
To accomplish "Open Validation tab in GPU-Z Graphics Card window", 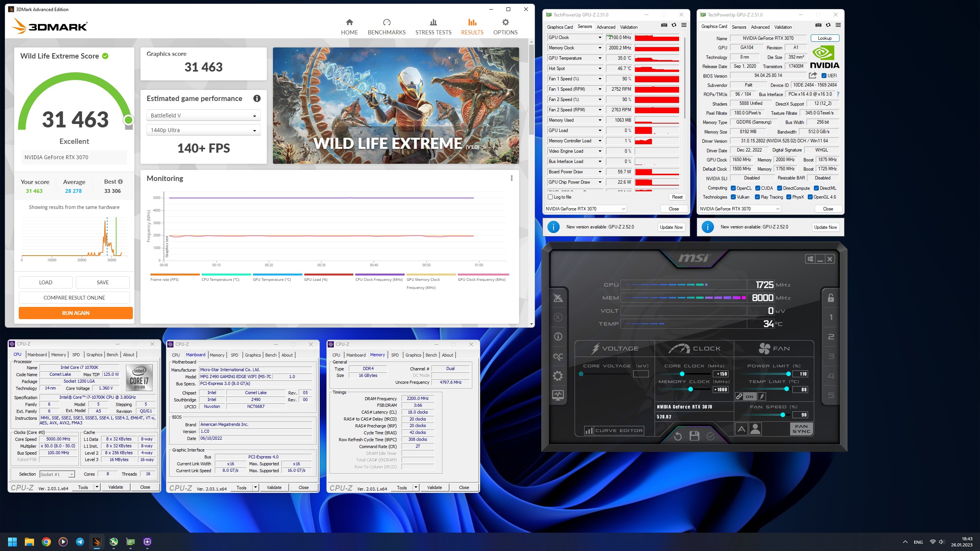I will tap(783, 27).
